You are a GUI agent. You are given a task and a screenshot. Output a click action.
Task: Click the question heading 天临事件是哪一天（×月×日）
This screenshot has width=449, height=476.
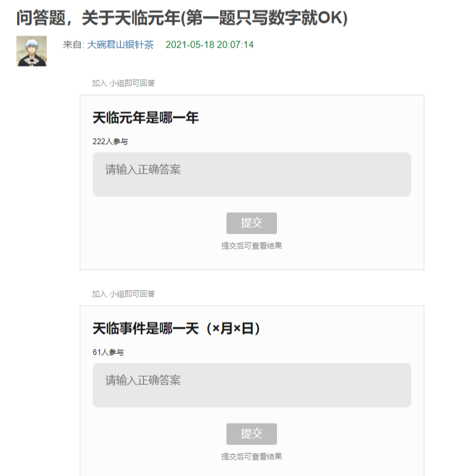176,329
